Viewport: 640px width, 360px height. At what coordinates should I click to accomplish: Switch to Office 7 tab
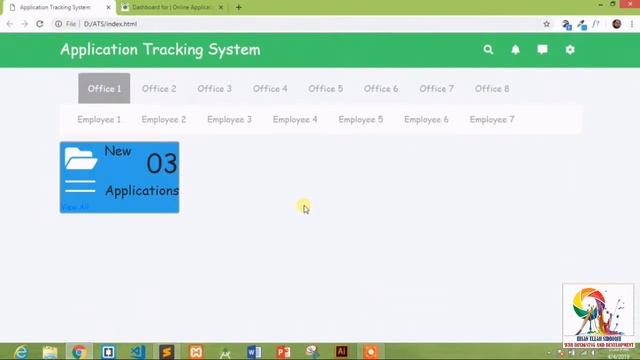click(x=437, y=89)
